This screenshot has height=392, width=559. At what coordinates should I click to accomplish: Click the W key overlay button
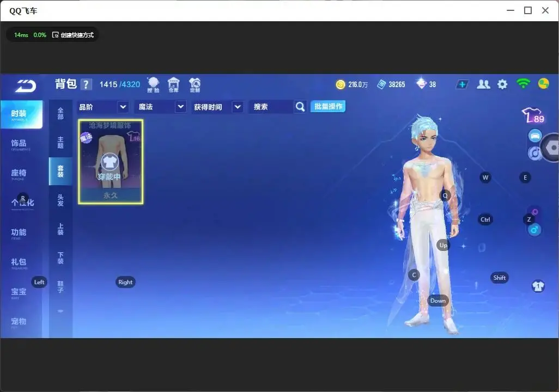[485, 177]
